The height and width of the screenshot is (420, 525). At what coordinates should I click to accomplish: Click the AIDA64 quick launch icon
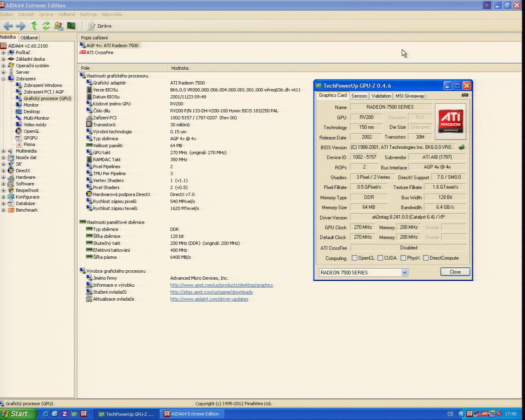(84, 414)
